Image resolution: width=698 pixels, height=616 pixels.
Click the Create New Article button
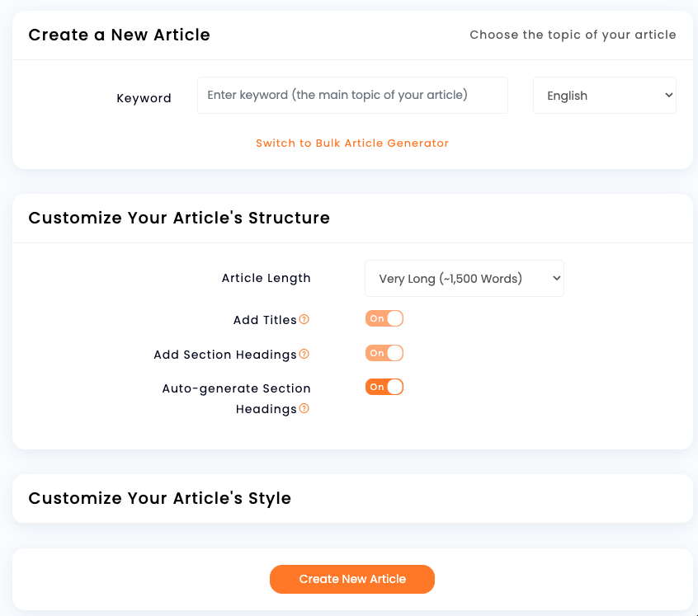click(x=352, y=579)
